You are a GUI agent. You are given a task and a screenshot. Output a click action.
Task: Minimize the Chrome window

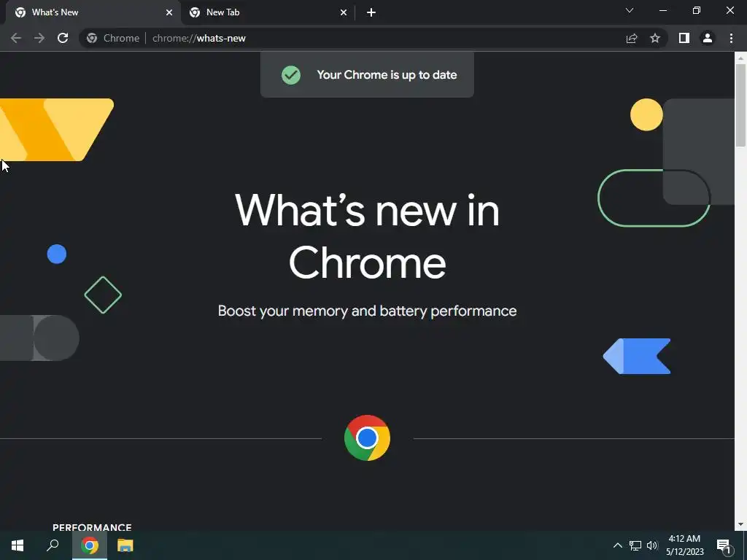click(662, 10)
